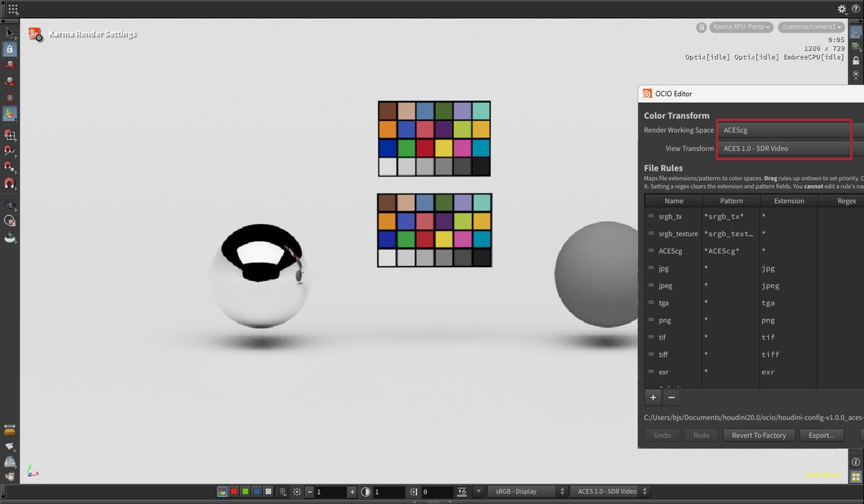Open the Karma XPU Persp dropdown
864x504 pixels.
click(x=741, y=27)
